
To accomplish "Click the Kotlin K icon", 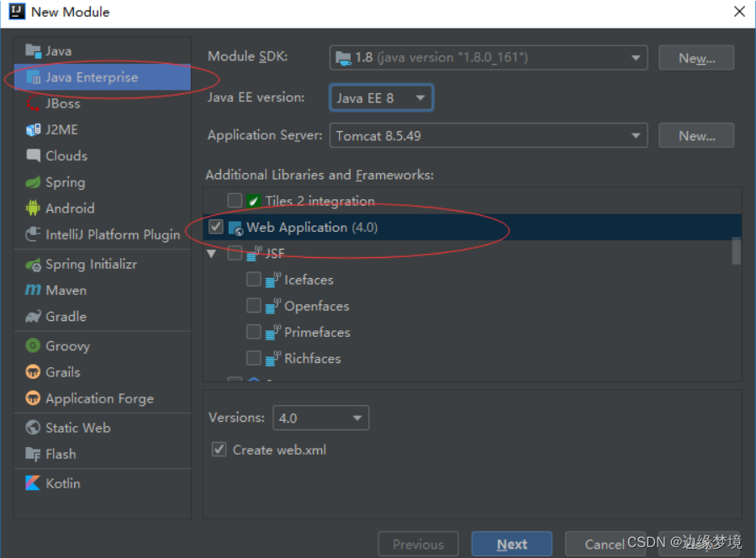I will pos(33,483).
